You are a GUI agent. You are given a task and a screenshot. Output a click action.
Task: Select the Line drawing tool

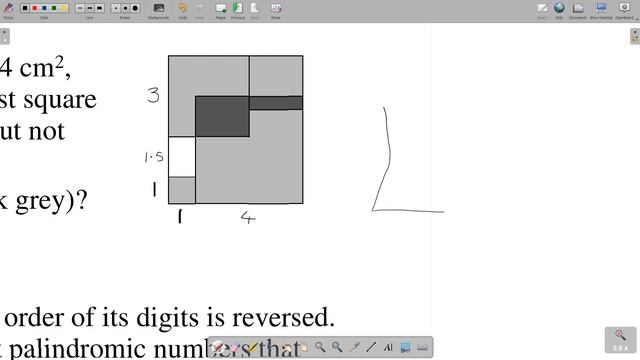pyautogui.click(x=371, y=348)
